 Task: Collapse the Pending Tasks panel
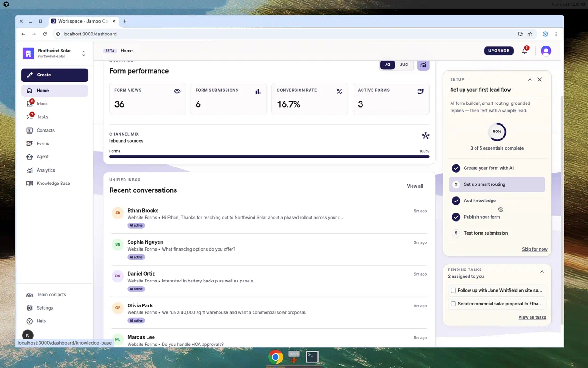(542, 272)
